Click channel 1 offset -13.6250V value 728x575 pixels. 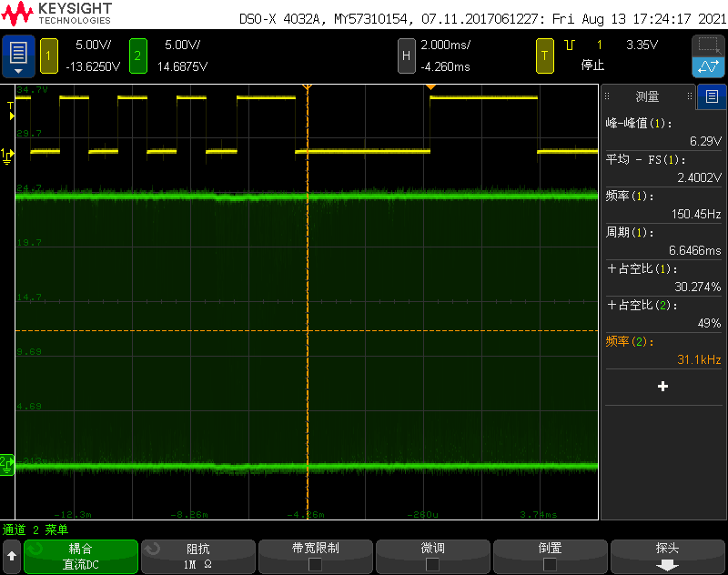click(x=93, y=66)
